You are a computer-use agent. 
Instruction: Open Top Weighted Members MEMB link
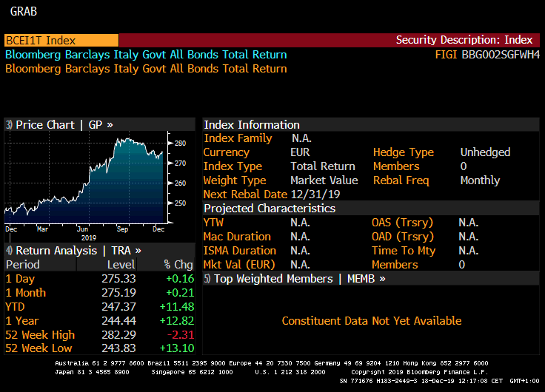pyautogui.click(x=295, y=278)
